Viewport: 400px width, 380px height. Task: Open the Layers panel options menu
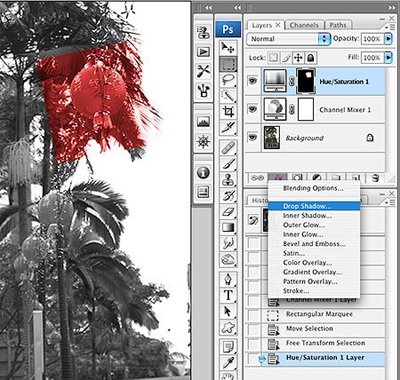click(389, 27)
